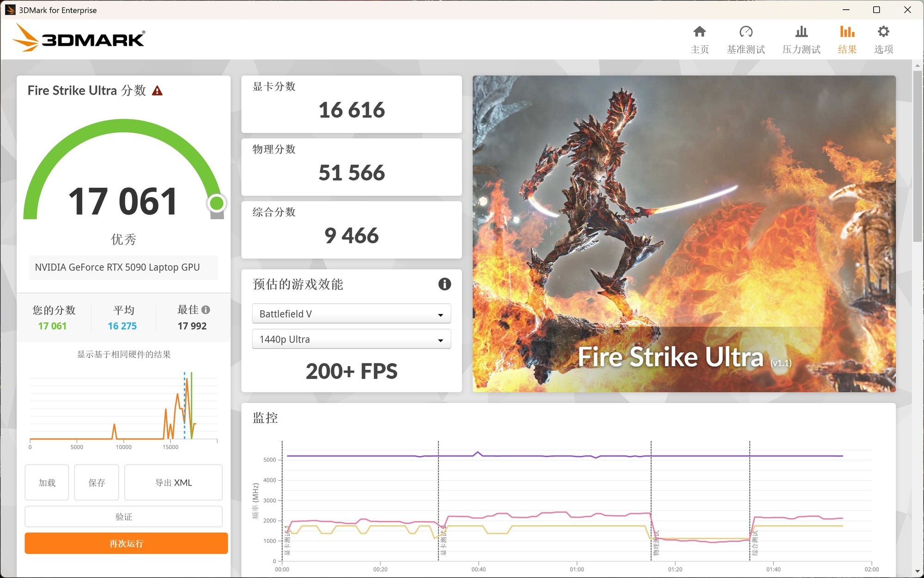
Task: Click the 加载 load button
Action: (x=47, y=482)
